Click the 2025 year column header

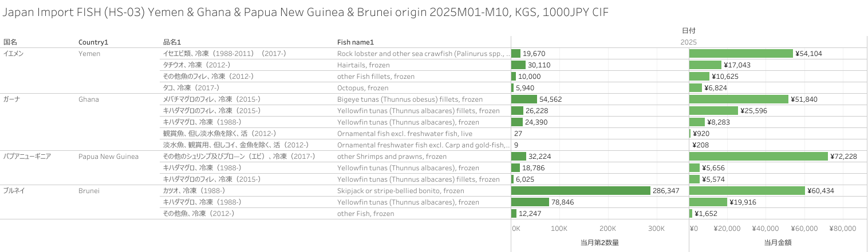click(x=688, y=42)
